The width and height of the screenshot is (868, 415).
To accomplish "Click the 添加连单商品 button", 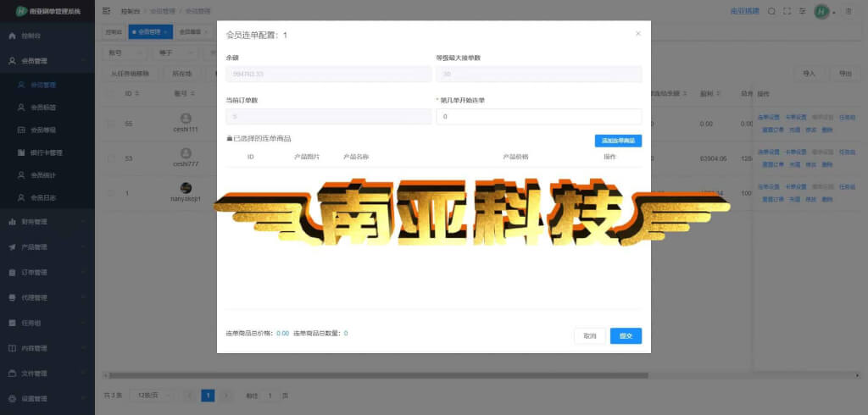I will (618, 141).
